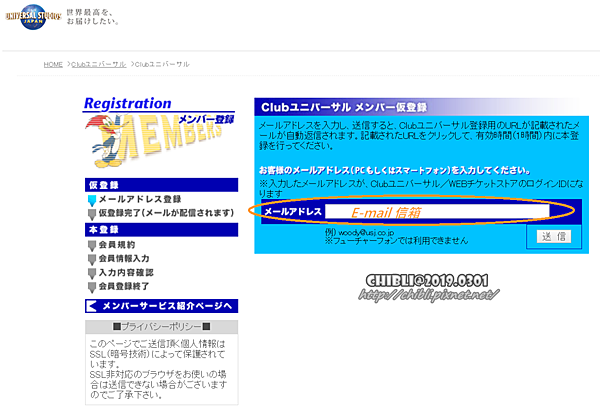Select the 会員情報入力 step text
Viewport: 600px width, 407px height.
click(x=124, y=259)
